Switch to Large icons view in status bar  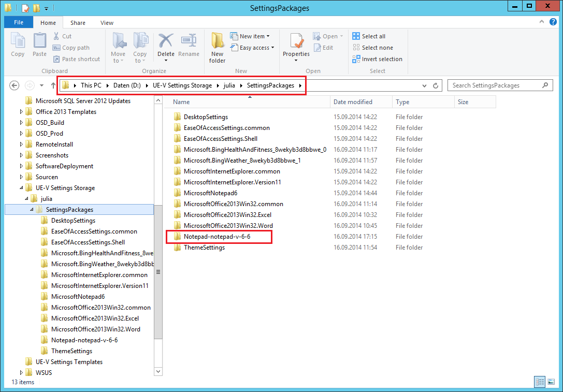[551, 382]
